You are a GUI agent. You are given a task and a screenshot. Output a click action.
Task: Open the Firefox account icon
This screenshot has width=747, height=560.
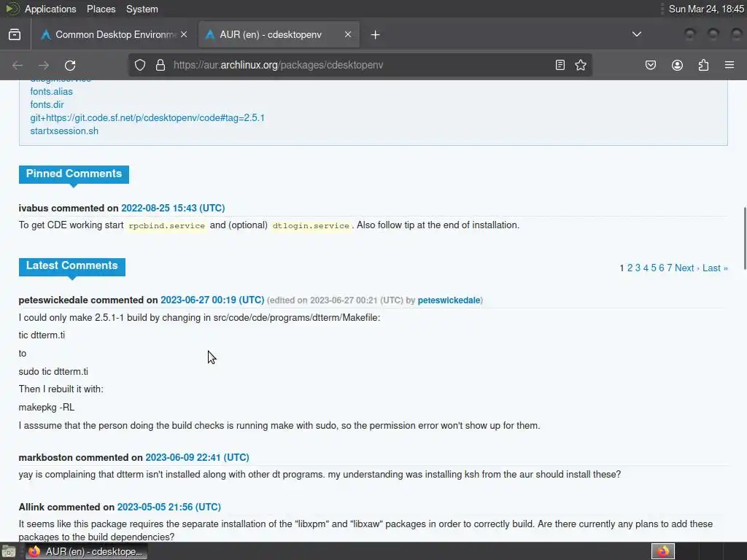click(677, 65)
